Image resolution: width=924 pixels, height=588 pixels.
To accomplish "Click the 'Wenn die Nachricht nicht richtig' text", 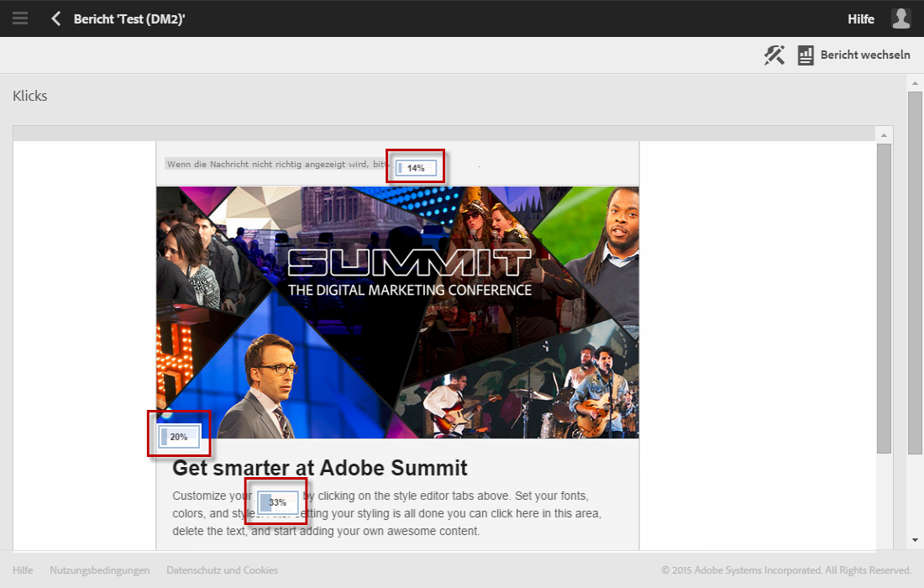I will pos(277,165).
